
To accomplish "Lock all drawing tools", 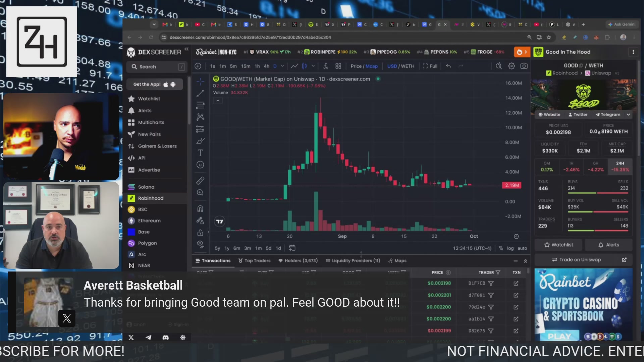I will [x=200, y=232].
